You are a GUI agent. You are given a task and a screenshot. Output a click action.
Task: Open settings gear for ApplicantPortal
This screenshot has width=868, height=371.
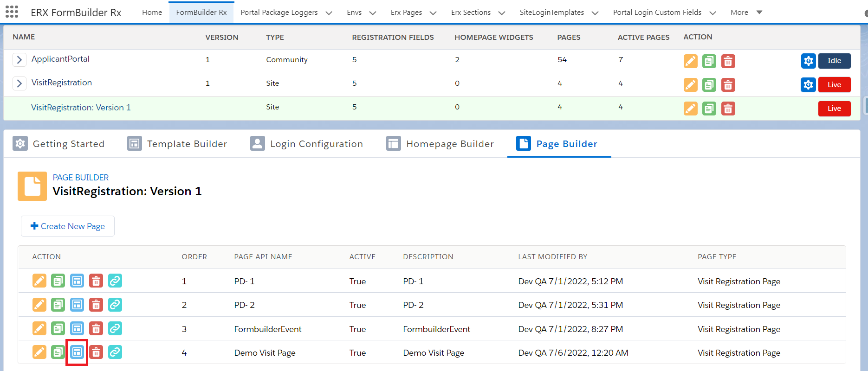pyautogui.click(x=808, y=61)
